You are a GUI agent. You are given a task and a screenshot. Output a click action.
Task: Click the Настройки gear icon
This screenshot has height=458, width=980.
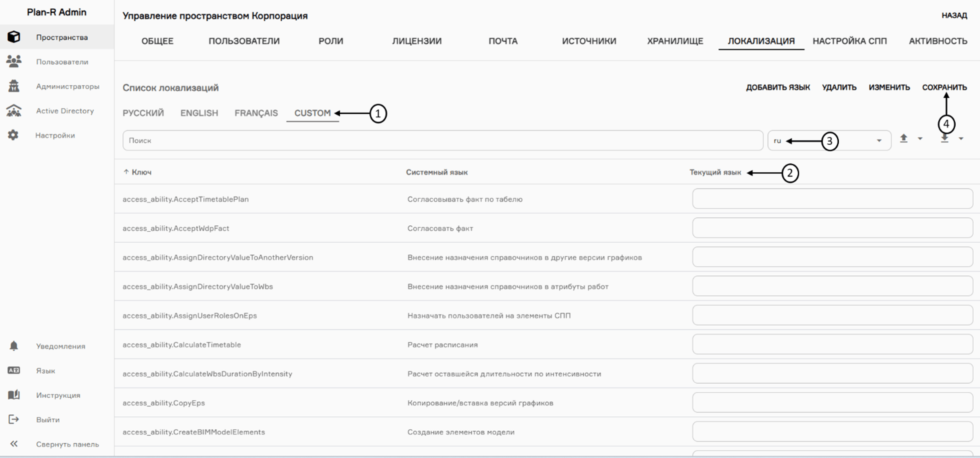14,135
